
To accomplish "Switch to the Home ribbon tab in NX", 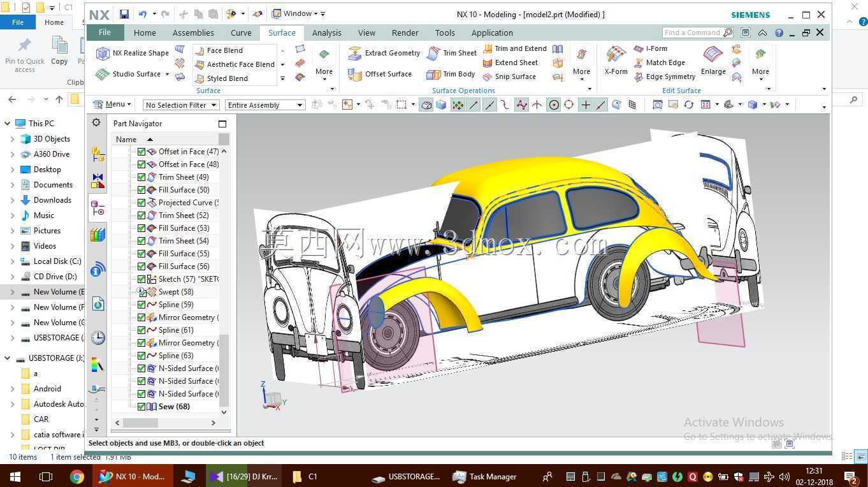I will point(145,33).
